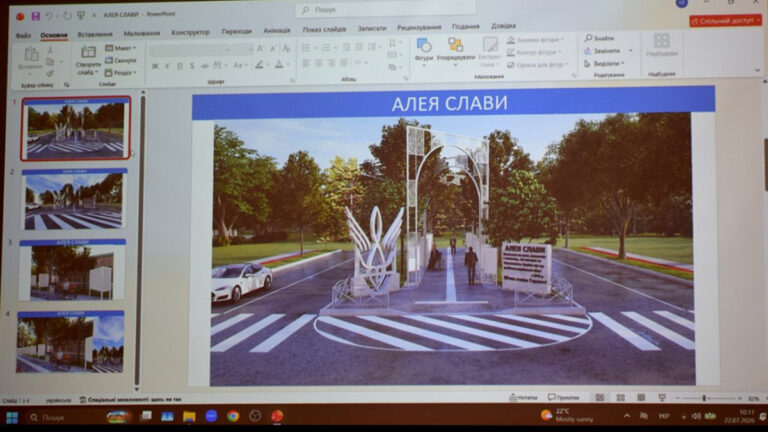768x432 pixels.
Task: Click the Знайти find button
Action: coord(600,38)
